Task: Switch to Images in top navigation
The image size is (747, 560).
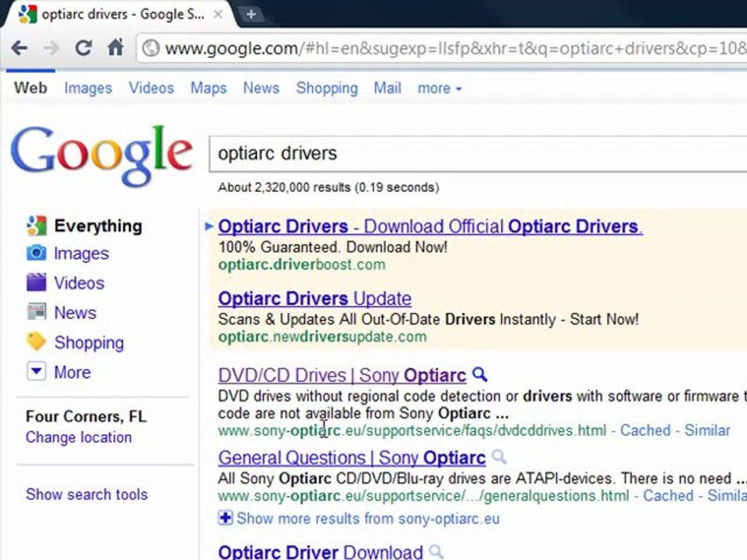Action: coord(88,88)
